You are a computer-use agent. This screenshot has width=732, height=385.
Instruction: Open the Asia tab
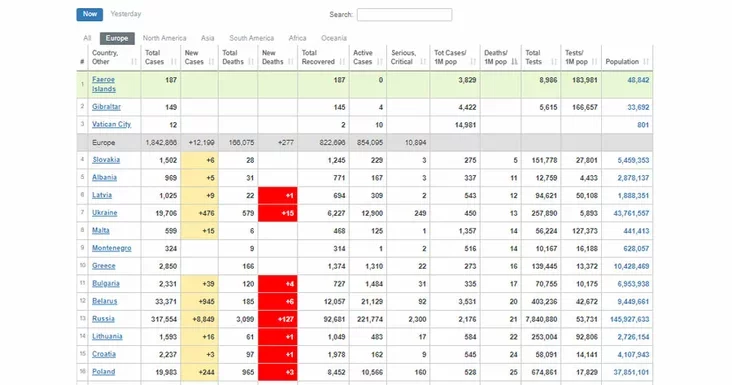[207, 38]
